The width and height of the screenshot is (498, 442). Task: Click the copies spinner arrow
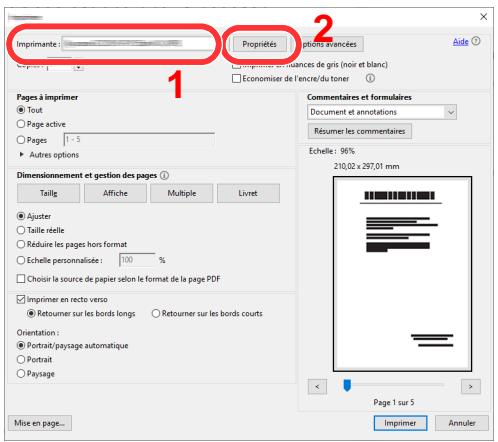tap(78, 67)
